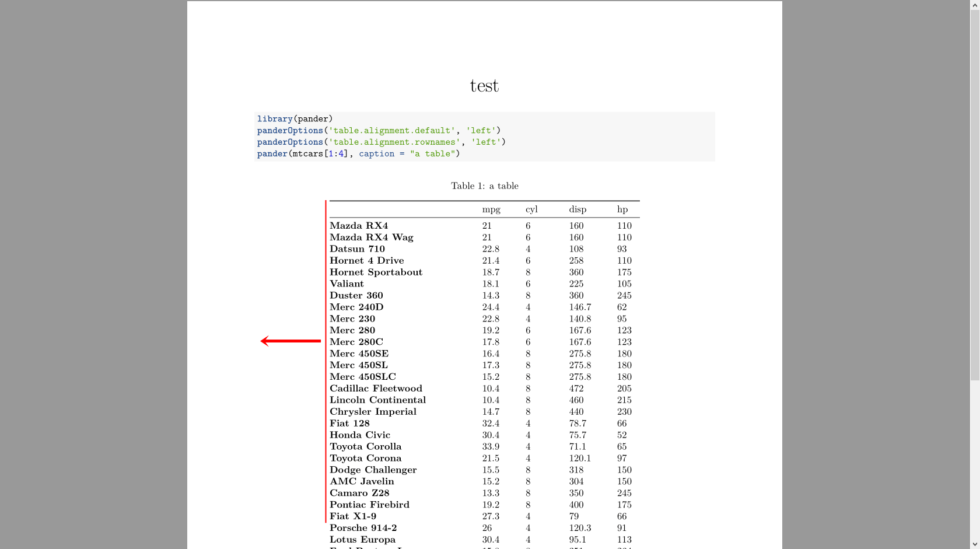Click the 'table.alignment.rownames' code line

(x=381, y=142)
